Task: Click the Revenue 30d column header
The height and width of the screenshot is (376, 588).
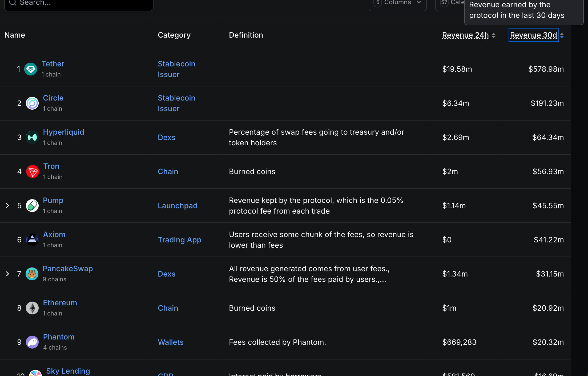Action: (x=534, y=35)
